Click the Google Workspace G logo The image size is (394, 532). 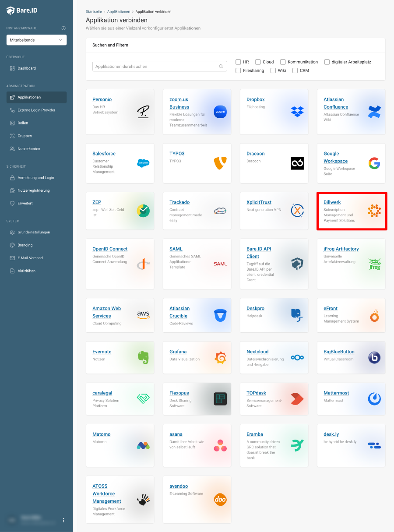tap(374, 163)
